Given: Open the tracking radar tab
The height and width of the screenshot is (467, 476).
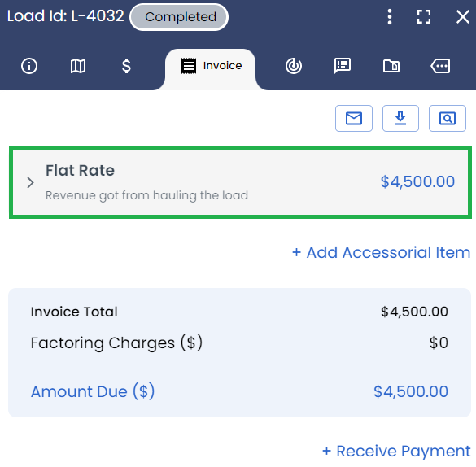Looking at the screenshot, I should (294, 66).
